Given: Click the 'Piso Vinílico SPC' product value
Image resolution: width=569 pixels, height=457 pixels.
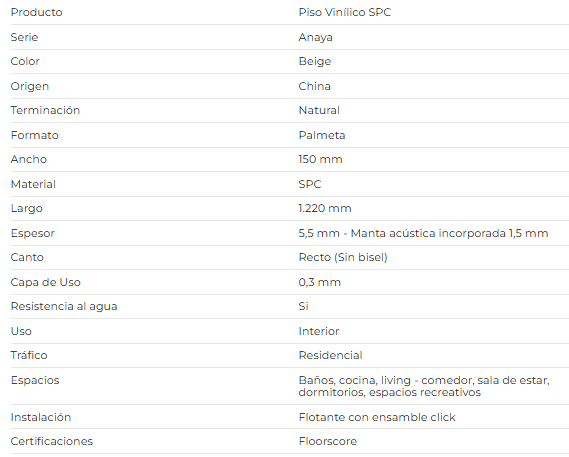Looking at the screenshot, I should click(x=344, y=12).
